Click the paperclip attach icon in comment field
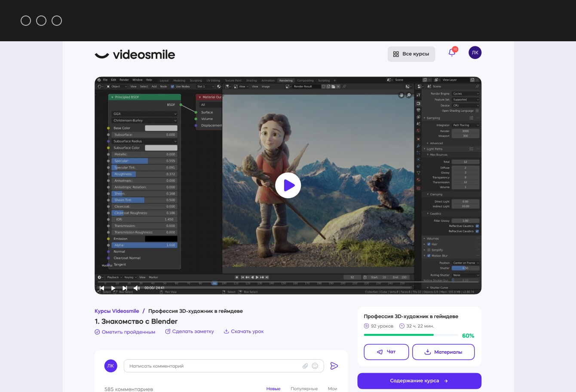576x392 pixels. click(305, 366)
